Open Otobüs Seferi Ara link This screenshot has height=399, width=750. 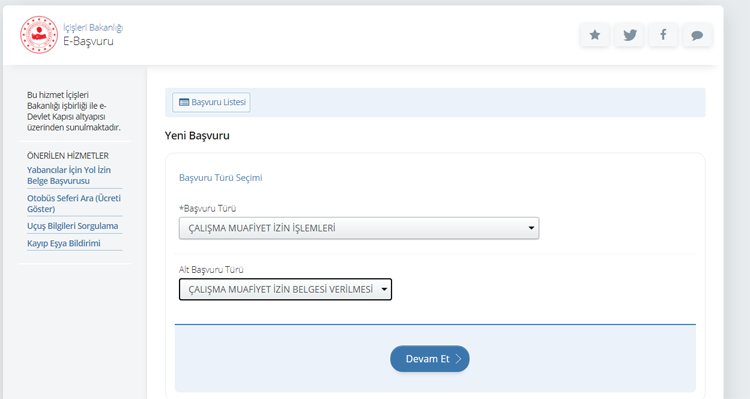74,203
